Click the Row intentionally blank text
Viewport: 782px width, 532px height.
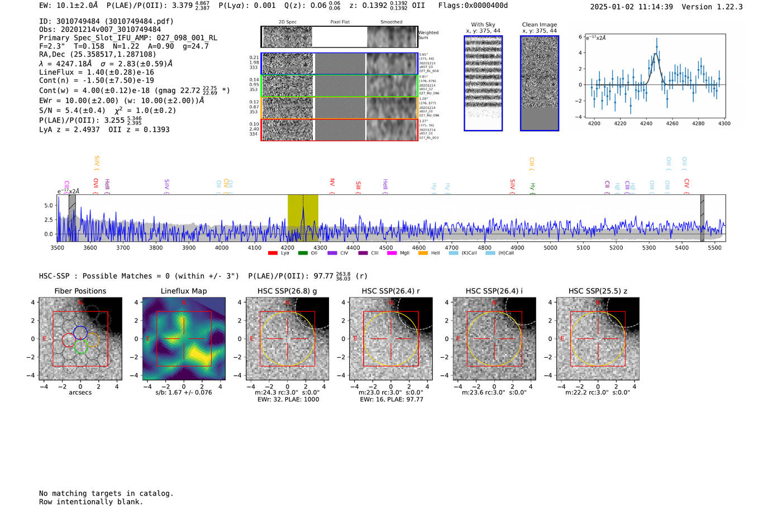(91, 502)
